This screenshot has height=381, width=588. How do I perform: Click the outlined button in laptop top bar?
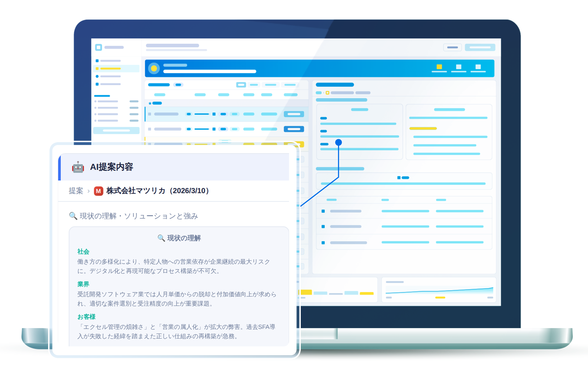coord(452,47)
